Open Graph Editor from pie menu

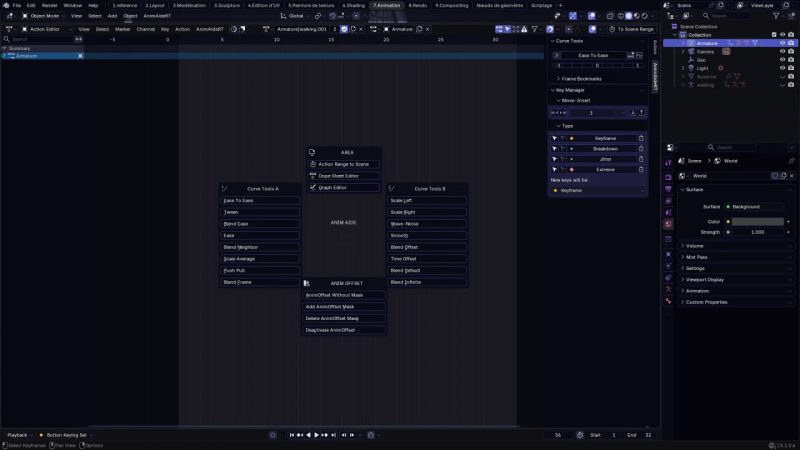point(343,187)
